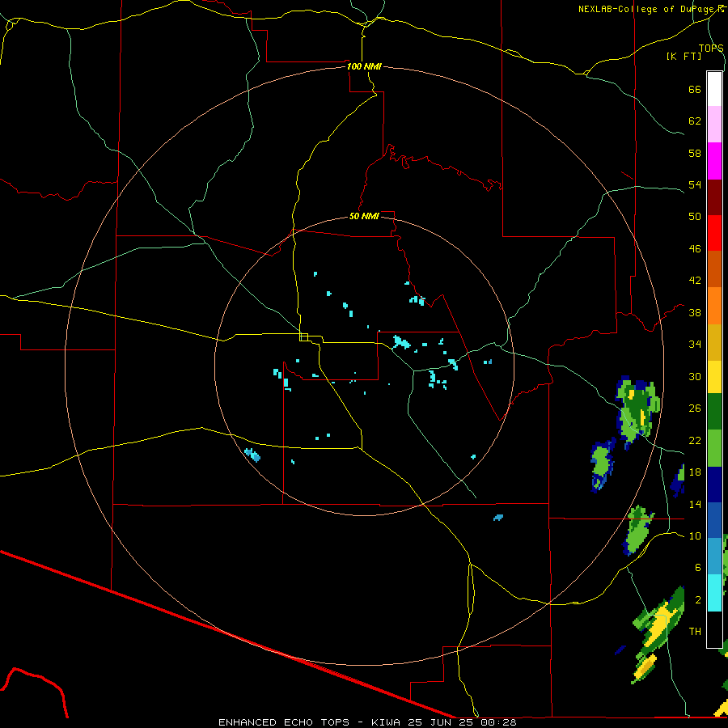Viewport: 728px width, 728px height.
Task: Click the light pink legend swatch
Action: click(x=714, y=125)
